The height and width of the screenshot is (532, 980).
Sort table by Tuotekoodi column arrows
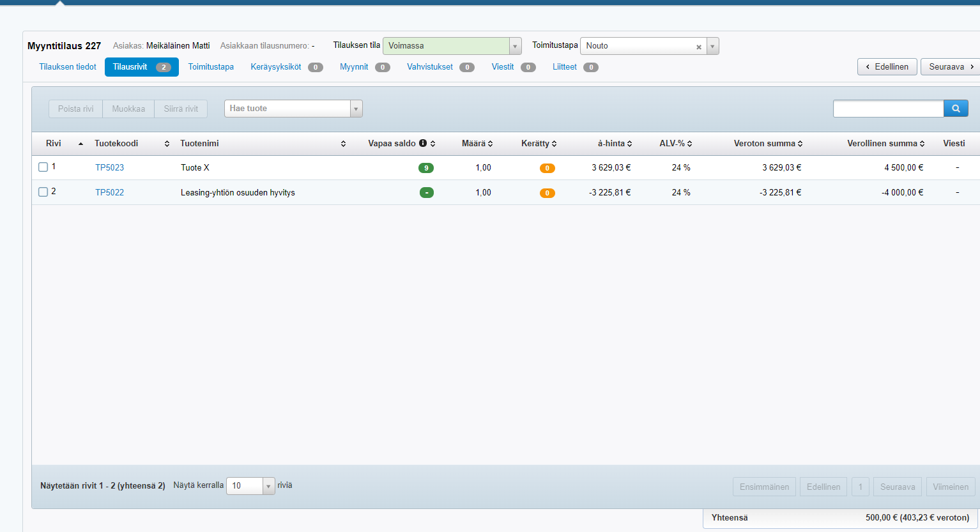point(167,144)
